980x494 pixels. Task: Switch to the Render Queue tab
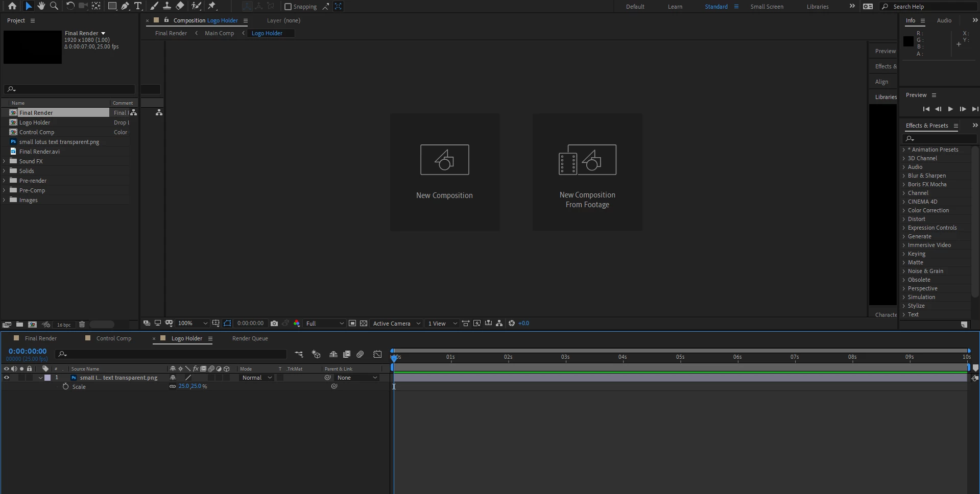point(250,338)
